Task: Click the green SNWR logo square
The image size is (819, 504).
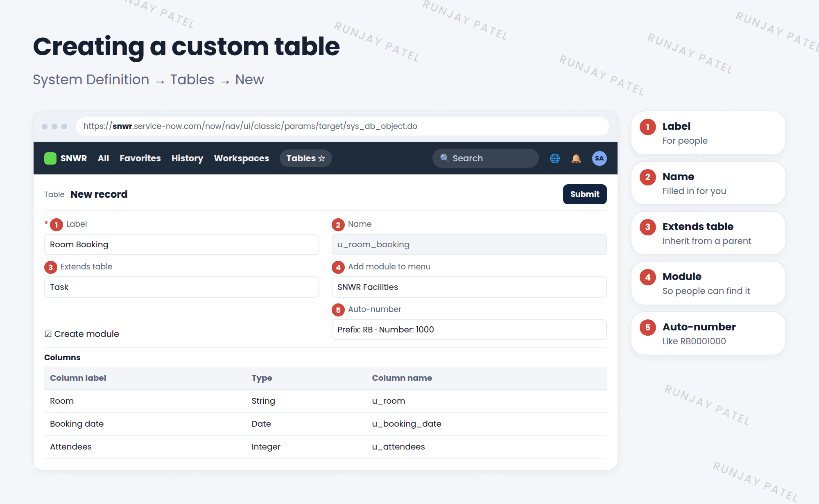Action: point(50,158)
